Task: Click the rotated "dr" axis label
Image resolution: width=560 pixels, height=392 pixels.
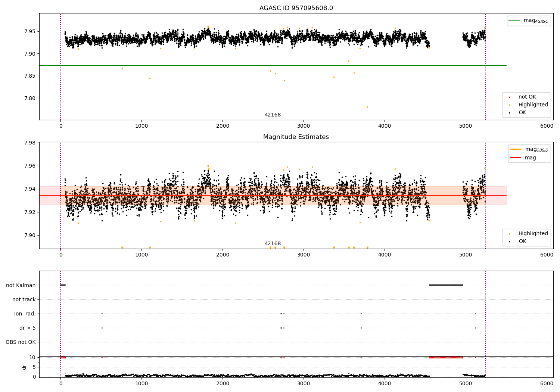Action: pos(24,367)
